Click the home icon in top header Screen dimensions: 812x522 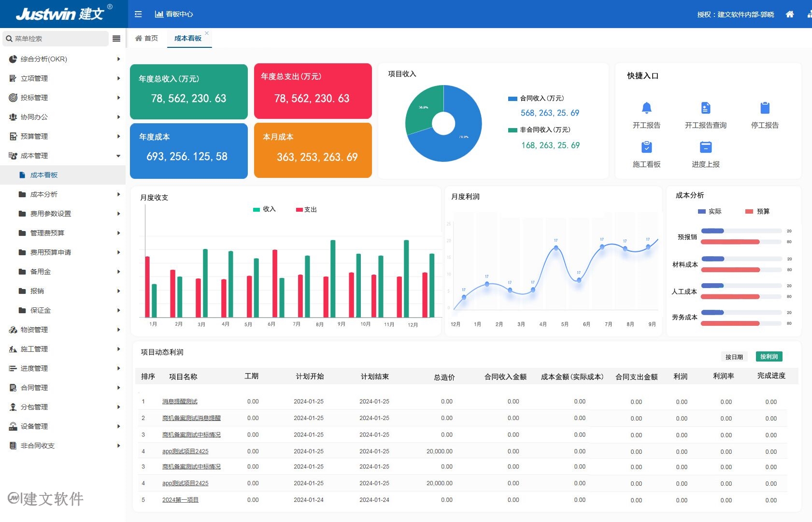[790, 14]
